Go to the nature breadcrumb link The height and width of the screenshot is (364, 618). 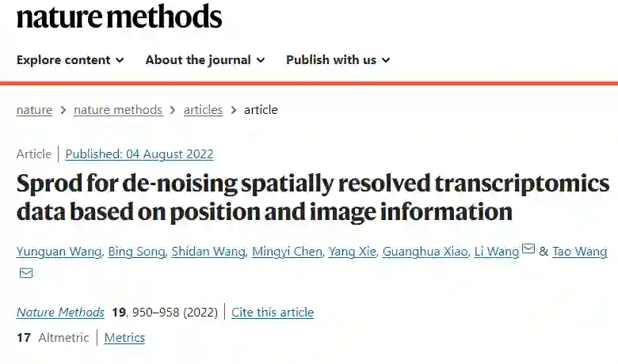click(34, 110)
